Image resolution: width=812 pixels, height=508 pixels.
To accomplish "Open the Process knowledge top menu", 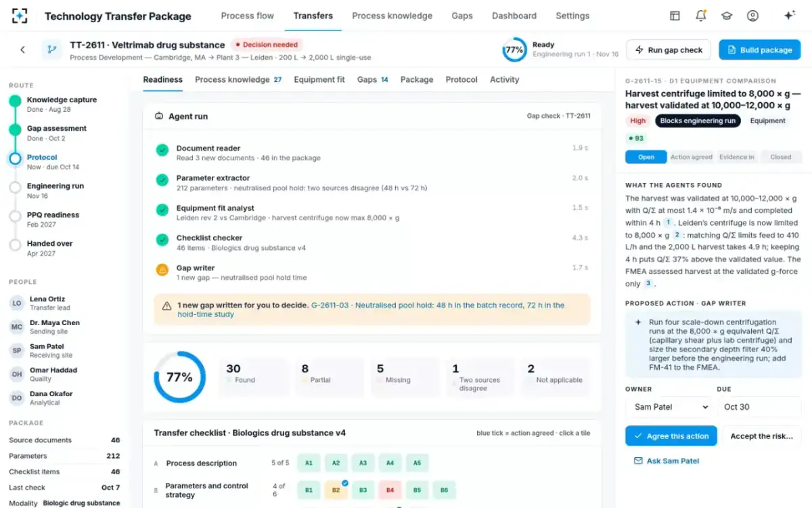I will coord(392,16).
